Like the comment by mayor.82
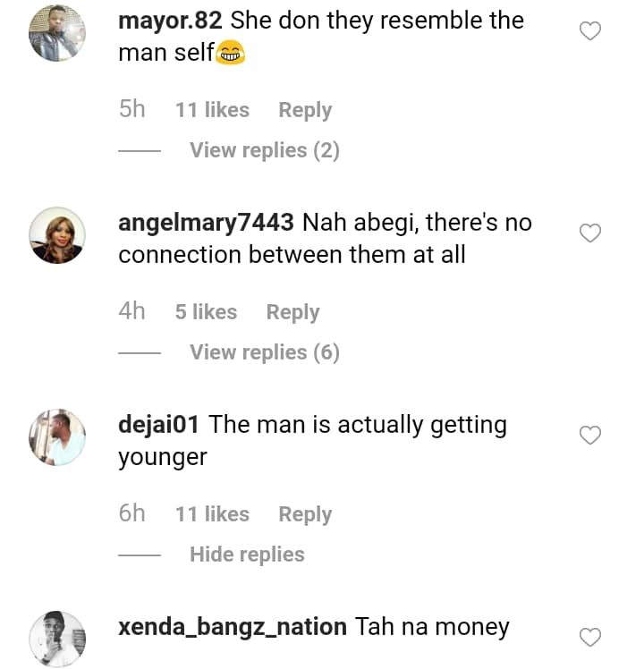Viewport: 644px width, 669px height. 590,32
